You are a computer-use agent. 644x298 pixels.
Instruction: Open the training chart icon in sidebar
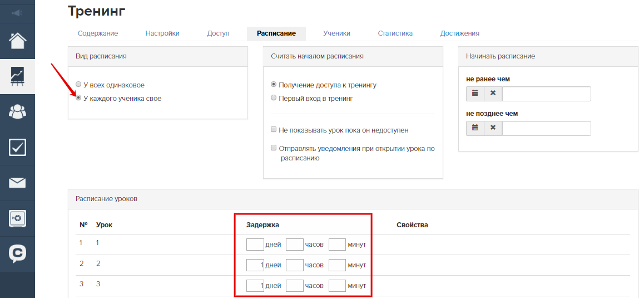(17, 76)
